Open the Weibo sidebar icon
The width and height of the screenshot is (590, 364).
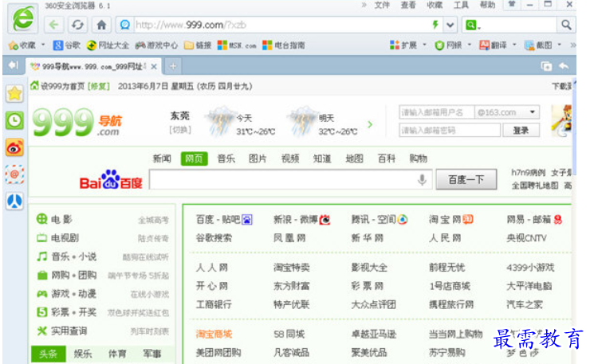[x=14, y=148]
